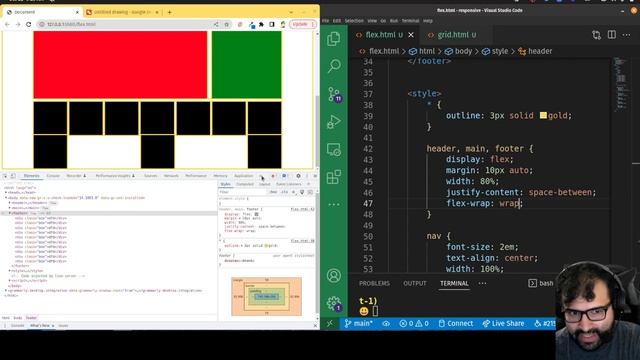Open the Remote Explorer view
This screenshot has width=640, height=360.
click(333, 150)
